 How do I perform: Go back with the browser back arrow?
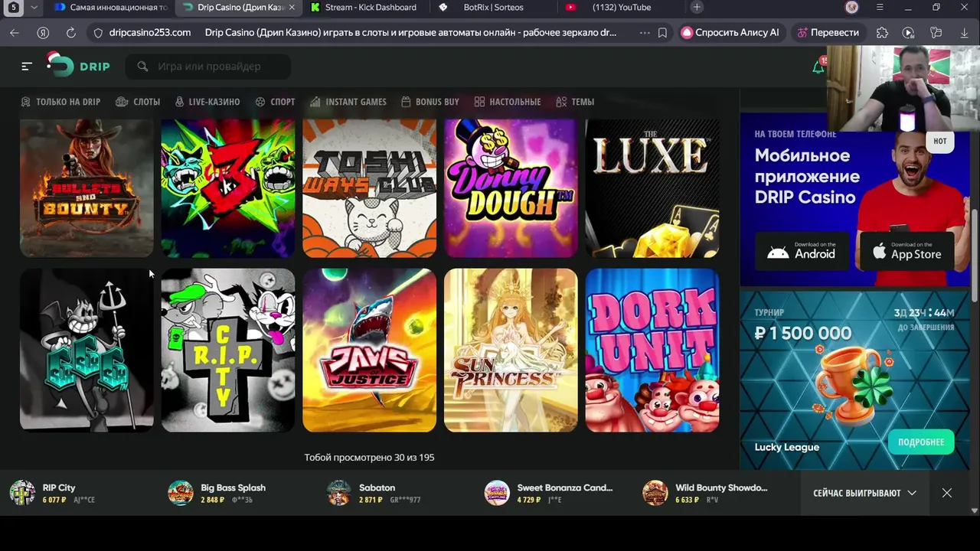(x=15, y=33)
